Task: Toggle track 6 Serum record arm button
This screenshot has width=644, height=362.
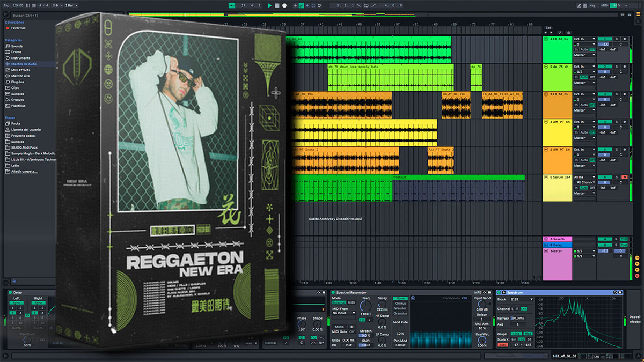Action: click(624, 177)
